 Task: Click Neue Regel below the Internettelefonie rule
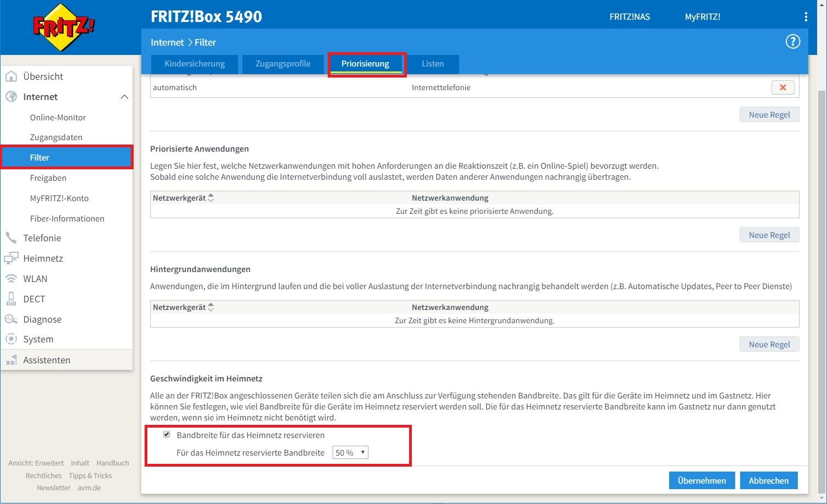pyautogui.click(x=769, y=114)
